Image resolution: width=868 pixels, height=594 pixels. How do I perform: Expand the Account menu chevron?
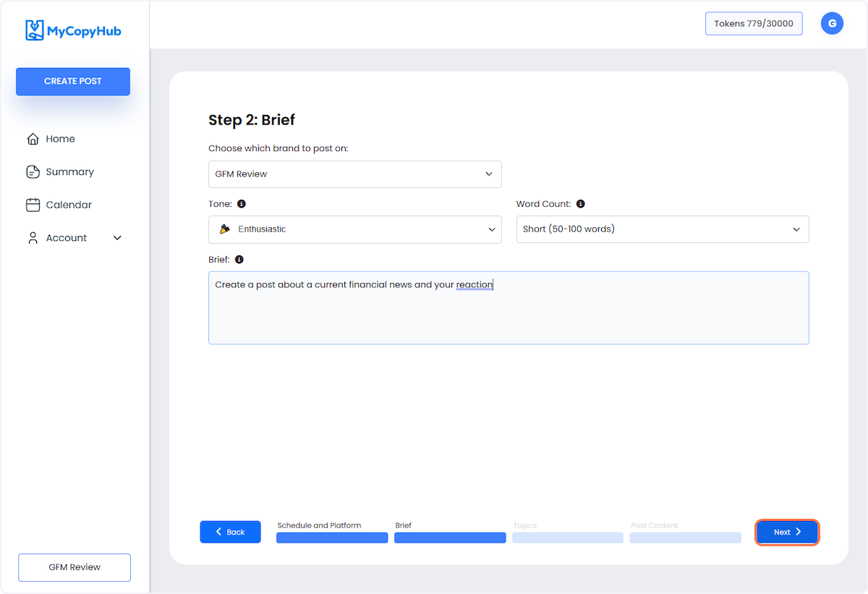(118, 237)
